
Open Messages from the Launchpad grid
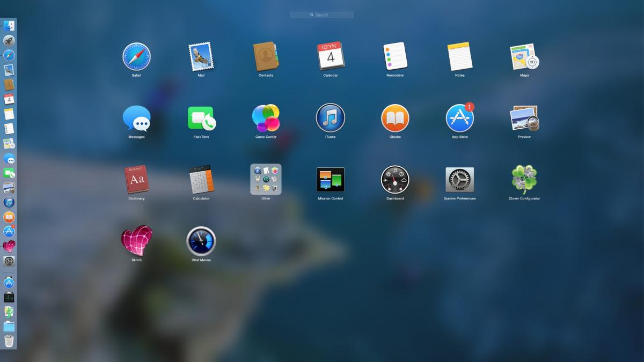pyautogui.click(x=136, y=119)
